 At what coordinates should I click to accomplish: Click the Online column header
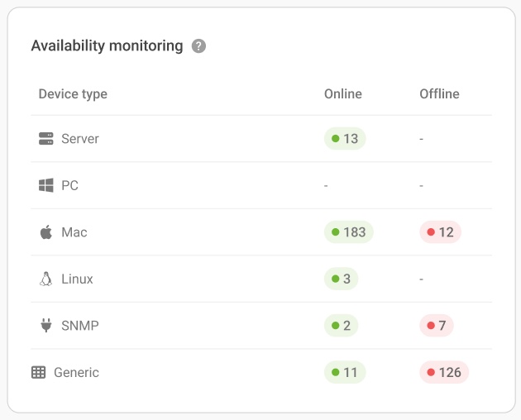[x=343, y=93]
